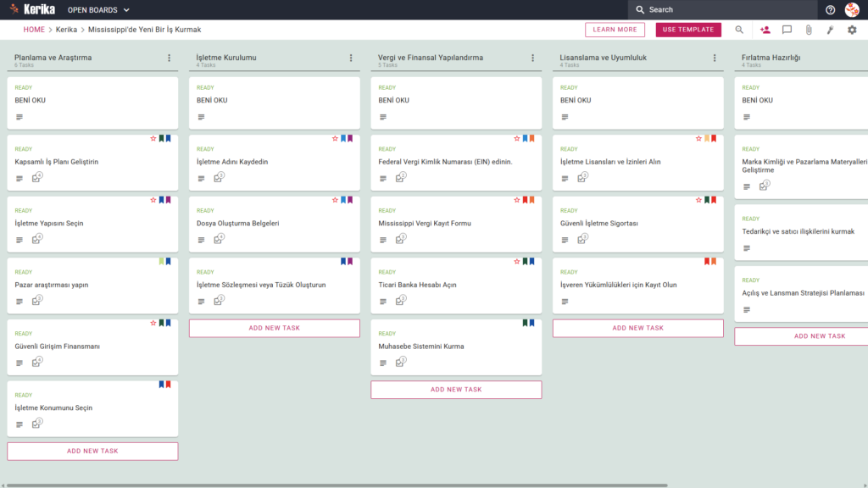Toggle star on İşletme Lisansları ve İzinleri Alın
Image resolution: width=868 pixels, height=488 pixels.
tap(698, 138)
